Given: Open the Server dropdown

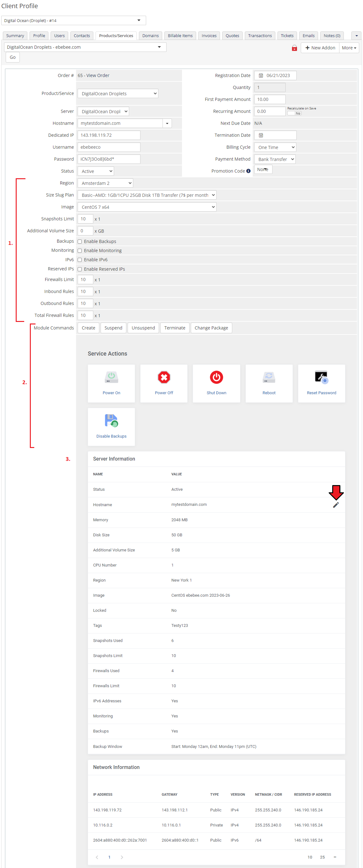Looking at the screenshot, I should [103, 112].
